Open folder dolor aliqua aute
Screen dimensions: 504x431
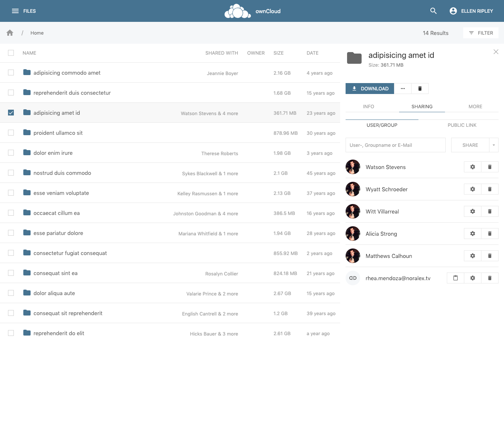tap(54, 293)
